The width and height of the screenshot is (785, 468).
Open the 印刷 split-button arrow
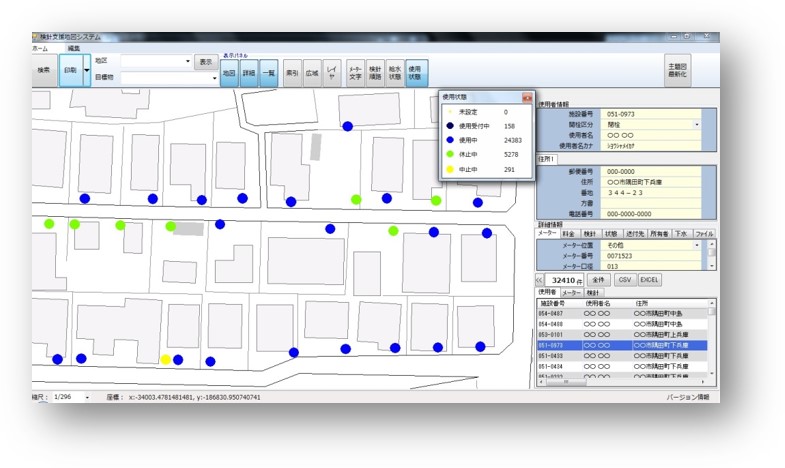[87, 71]
